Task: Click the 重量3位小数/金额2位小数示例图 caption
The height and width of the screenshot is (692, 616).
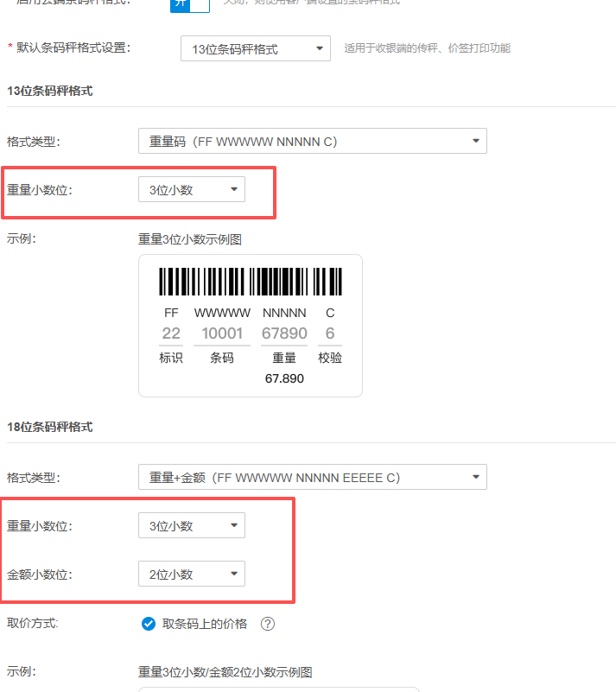Action: tap(225, 672)
